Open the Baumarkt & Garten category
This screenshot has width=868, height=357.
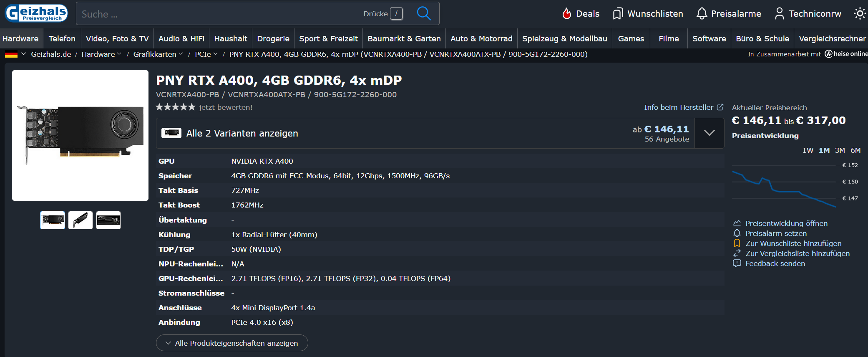(x=404, y=38)
